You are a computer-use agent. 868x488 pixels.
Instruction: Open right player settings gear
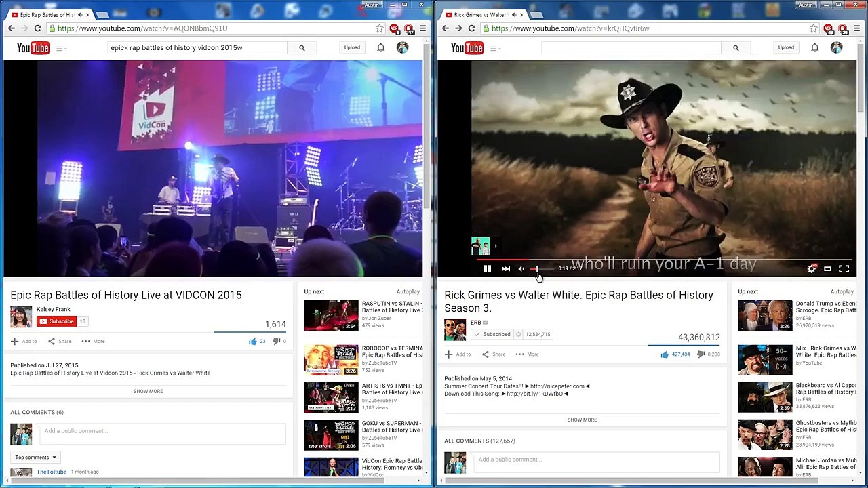(812, 269)
